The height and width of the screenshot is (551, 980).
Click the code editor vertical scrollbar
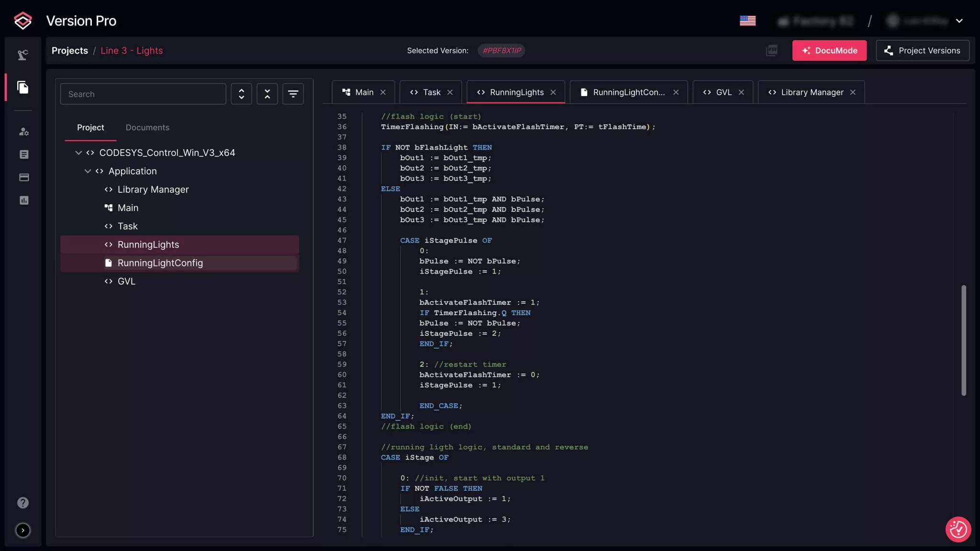click(963, 340)
